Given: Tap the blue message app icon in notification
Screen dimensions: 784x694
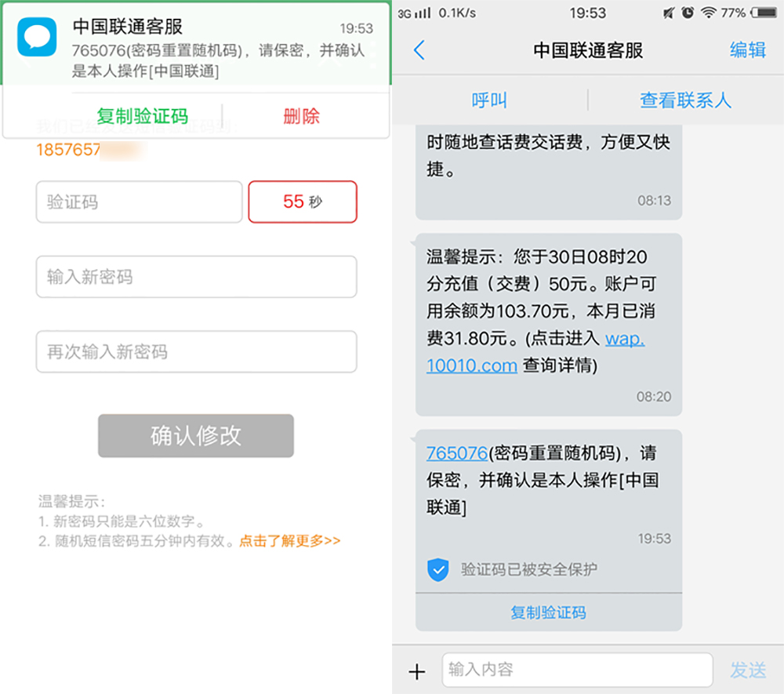Looking at the screenshot, I should click(x=37, y=37).
